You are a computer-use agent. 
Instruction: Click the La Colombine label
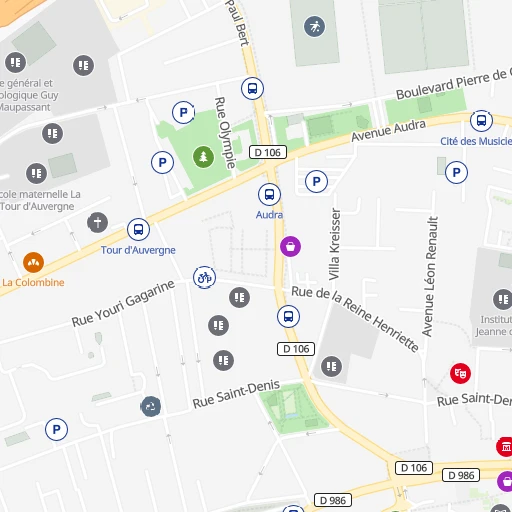(x=33, y=282)
